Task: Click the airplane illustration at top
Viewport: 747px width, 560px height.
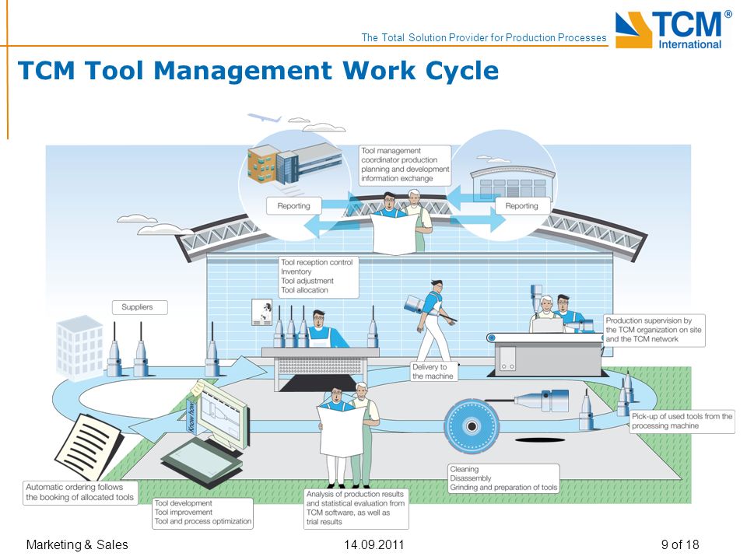Action: [x=265, y=117]
